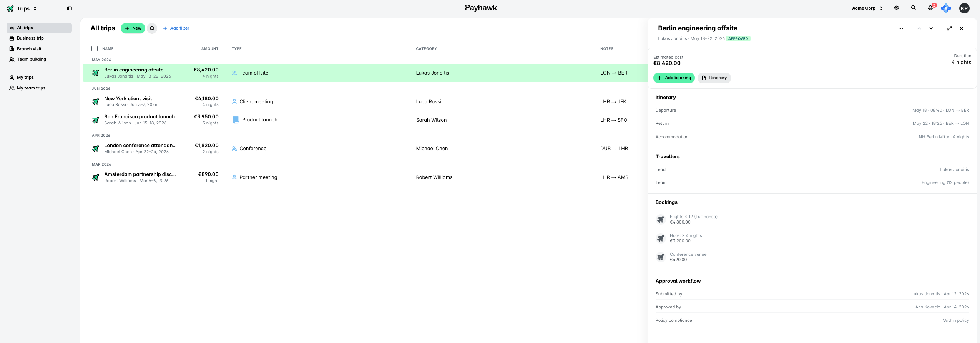Launch the AI assistant sparkle icon
The width and height of the screenshot is (980, 343).
946,8
